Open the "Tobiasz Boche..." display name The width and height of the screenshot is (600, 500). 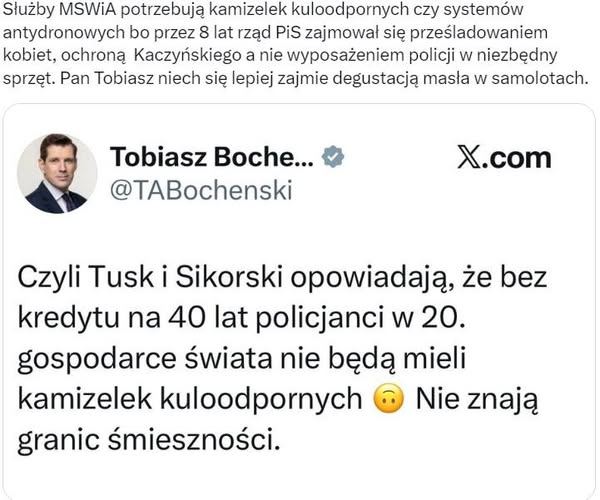click(212, 157)
